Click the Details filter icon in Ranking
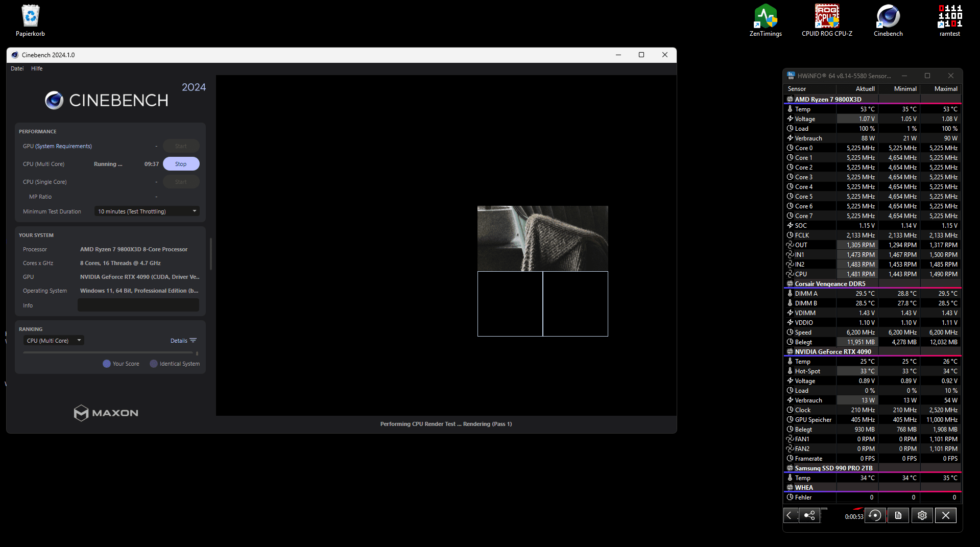This screenshot has width=980, height=547. [x=193, y=341]
